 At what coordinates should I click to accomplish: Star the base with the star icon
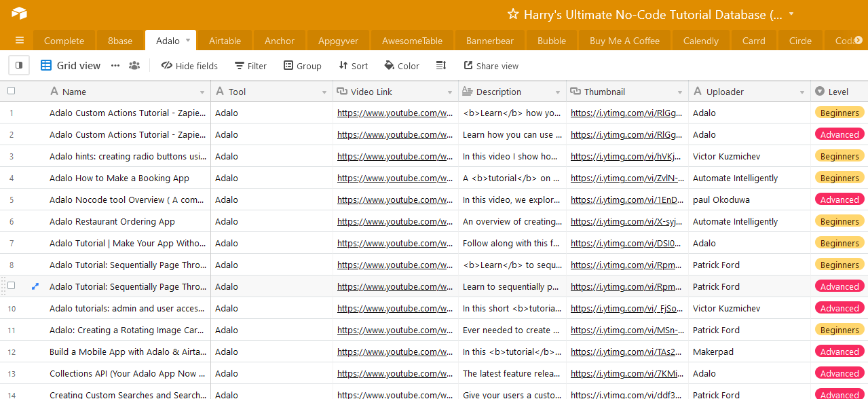coord(513,14)
